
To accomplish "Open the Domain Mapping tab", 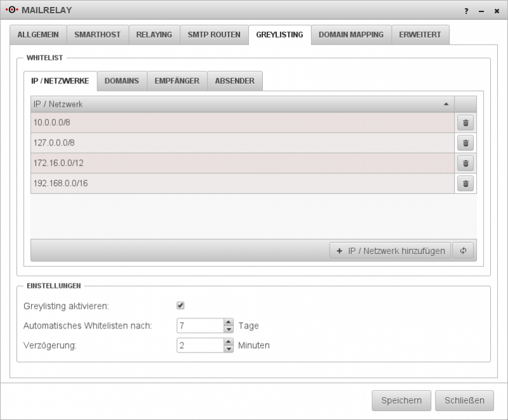I will point(351,35).
